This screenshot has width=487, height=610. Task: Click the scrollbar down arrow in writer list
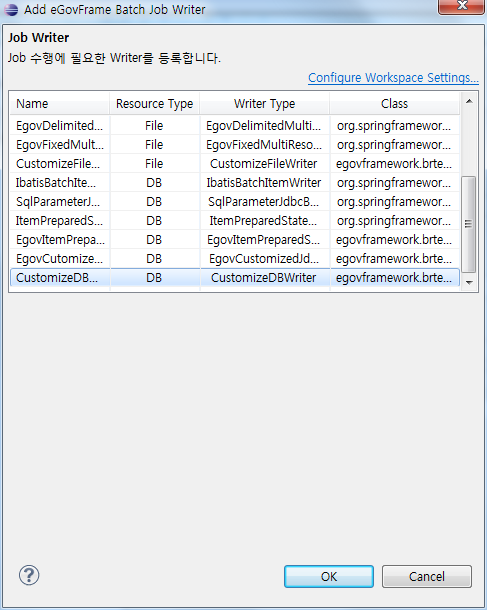469,282
